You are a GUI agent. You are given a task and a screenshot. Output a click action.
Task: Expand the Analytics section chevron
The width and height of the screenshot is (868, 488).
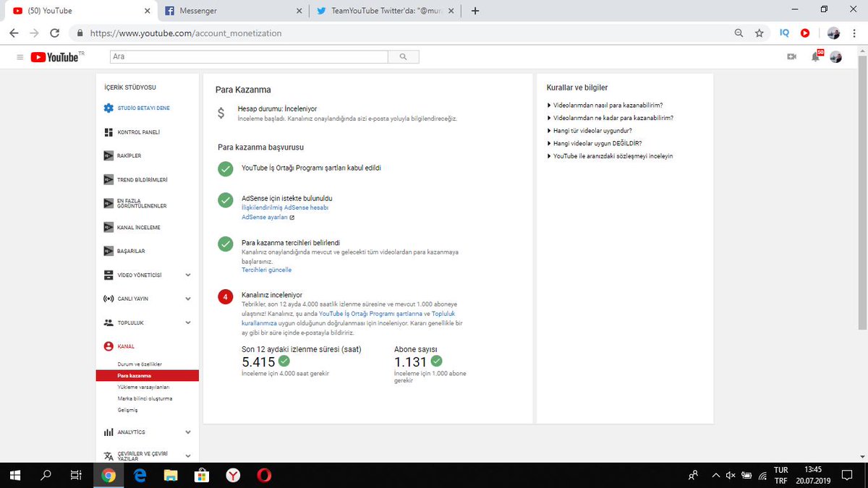pos(188,432)
